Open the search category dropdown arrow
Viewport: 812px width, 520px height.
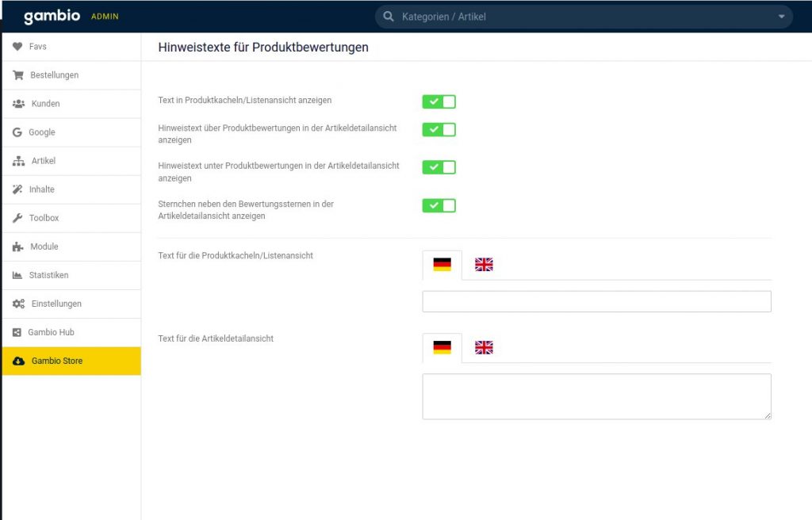(781, 17)
